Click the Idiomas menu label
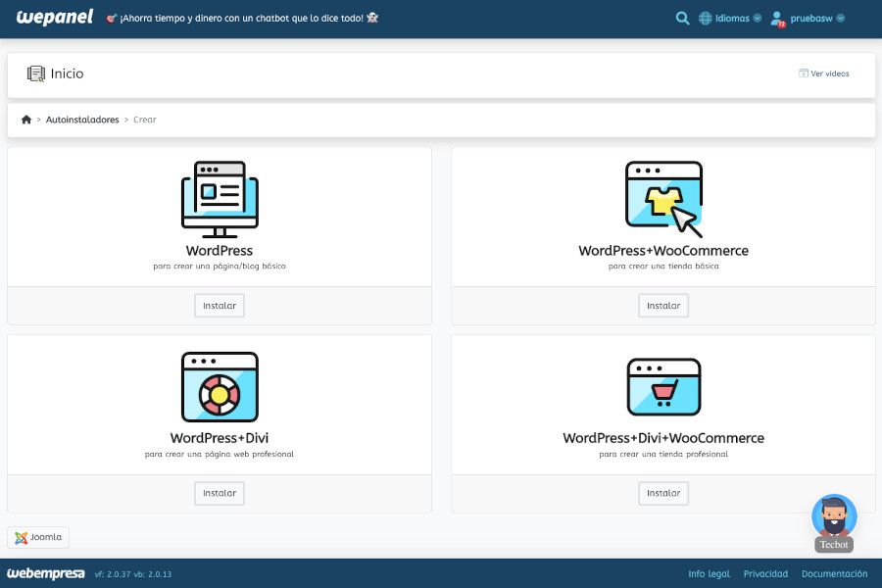 click(x=732, y=19)
